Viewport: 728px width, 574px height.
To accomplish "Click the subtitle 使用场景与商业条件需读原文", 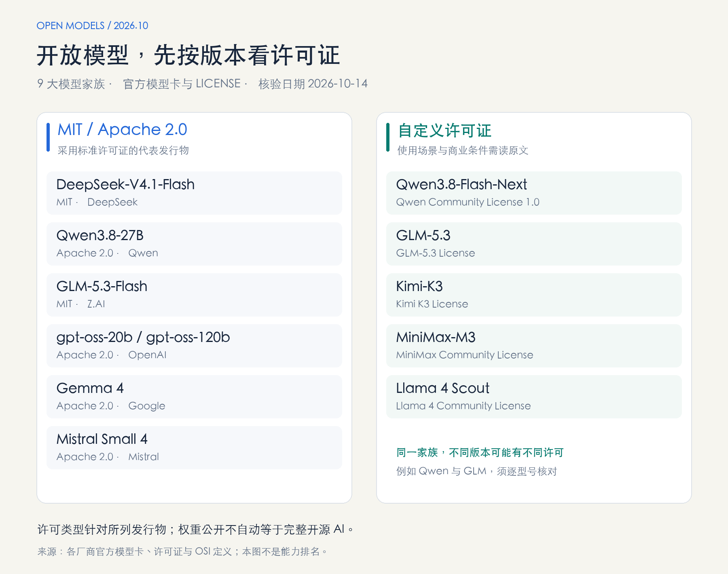I will 463,150.
